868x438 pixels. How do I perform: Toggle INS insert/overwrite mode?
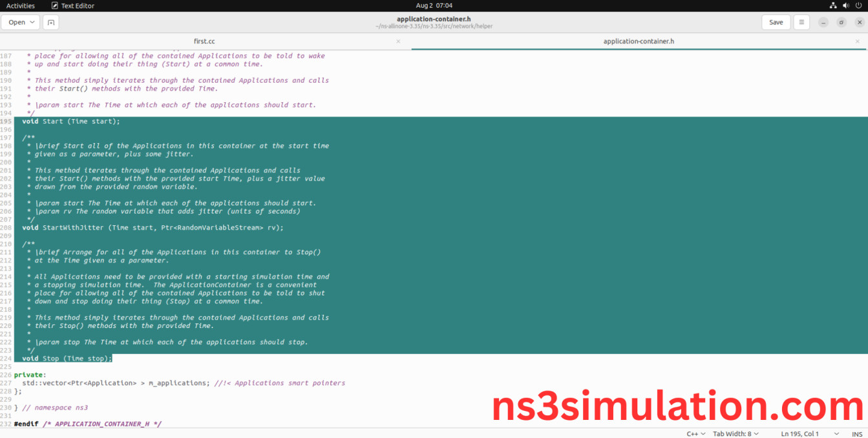click(x=856, y=433)
